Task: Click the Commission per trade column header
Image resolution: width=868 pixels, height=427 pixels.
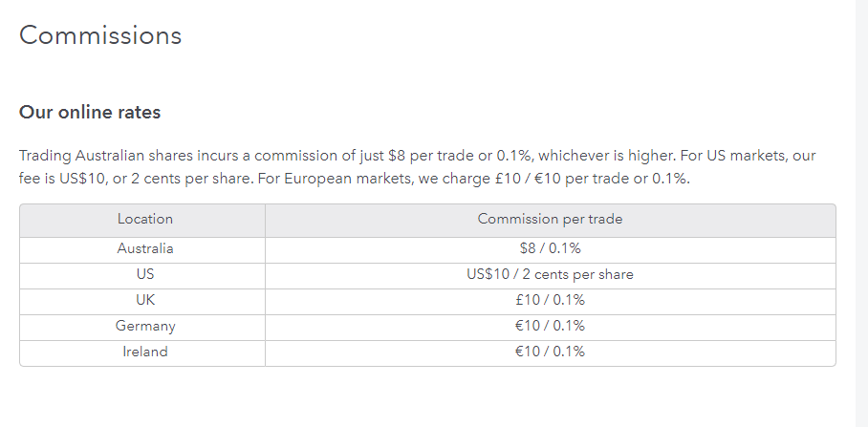Action: tap(550, 219)
